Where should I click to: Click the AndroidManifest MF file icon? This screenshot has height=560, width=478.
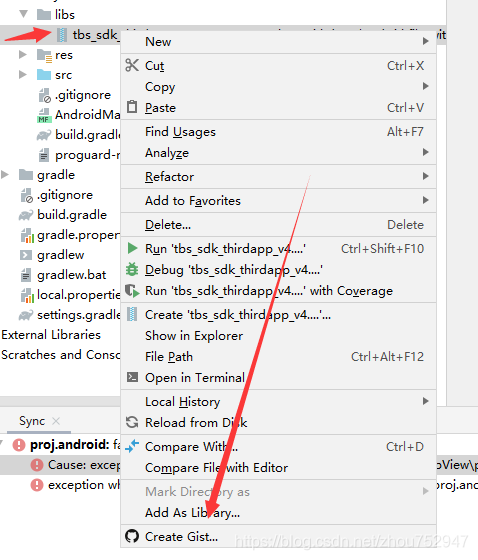44,115
